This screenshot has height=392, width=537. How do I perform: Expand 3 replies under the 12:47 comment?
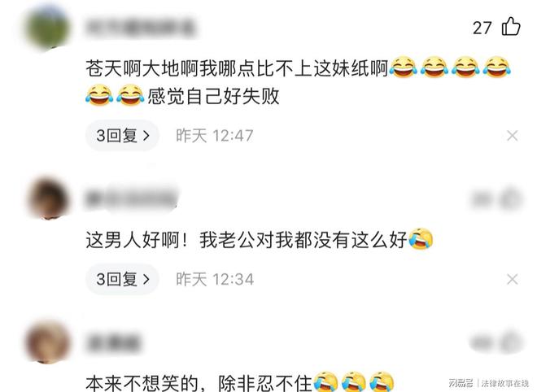point(122,136)
